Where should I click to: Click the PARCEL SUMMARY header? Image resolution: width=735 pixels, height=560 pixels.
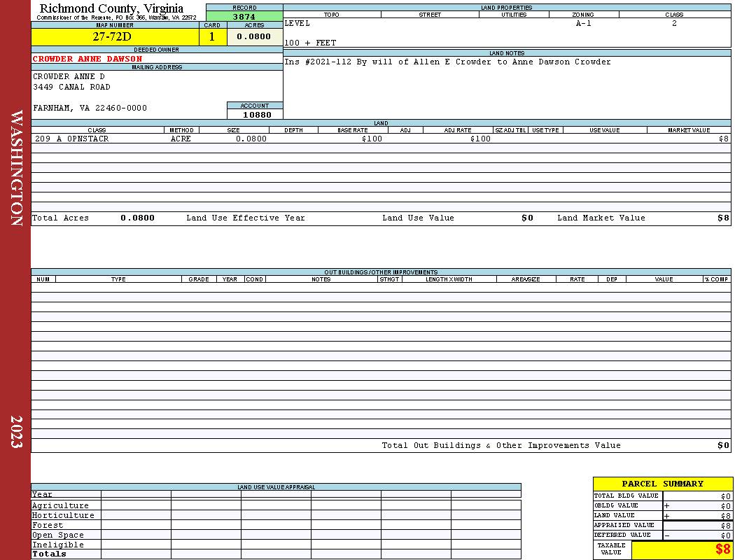coord(663,484)
